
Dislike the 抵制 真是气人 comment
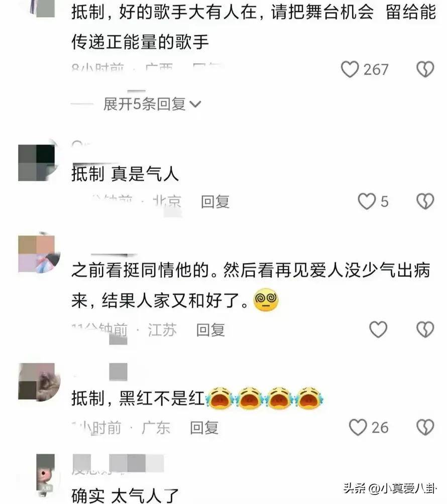coord(425,201)
